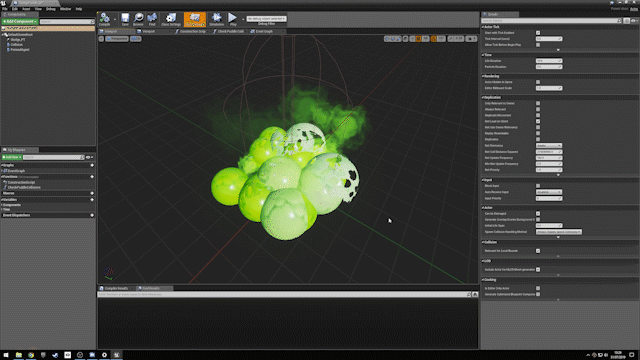Image resolution: width=640 pixels, height=360 pixels.
Task: Add an event dispatcher with plus icon
Action: pyautogui.click(x=92, y=215)
